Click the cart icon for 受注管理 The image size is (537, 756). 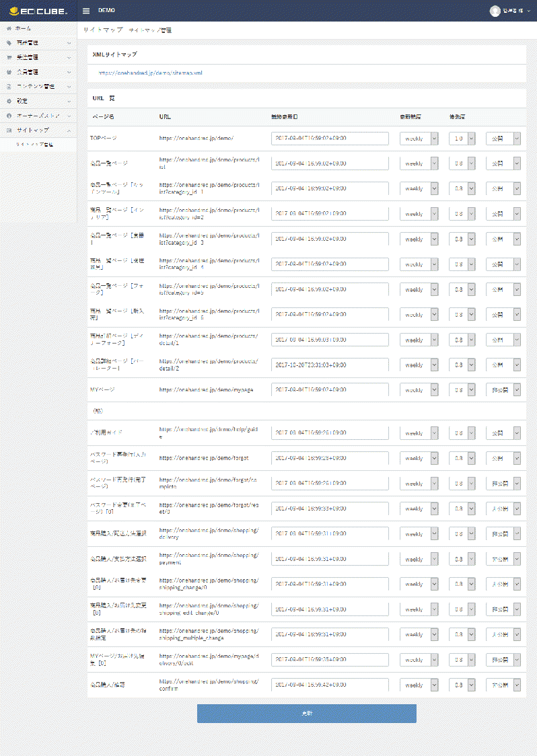9,57
